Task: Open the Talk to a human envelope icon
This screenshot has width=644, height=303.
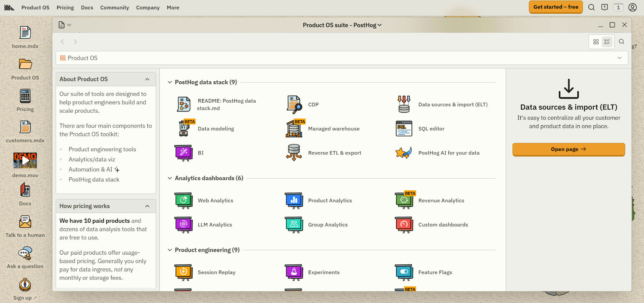Action: (25, 222)
